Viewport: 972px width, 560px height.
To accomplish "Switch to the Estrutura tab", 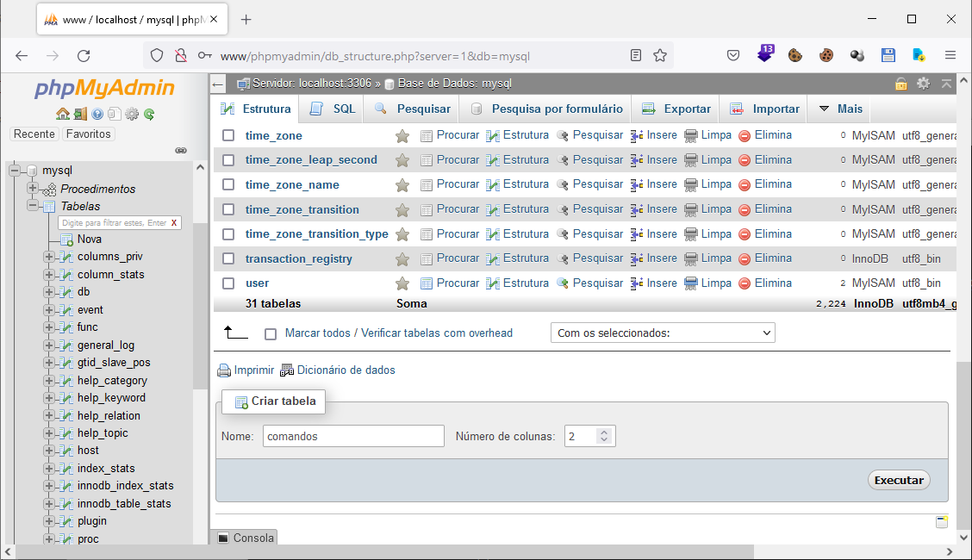I will click(x=256, y=109).
